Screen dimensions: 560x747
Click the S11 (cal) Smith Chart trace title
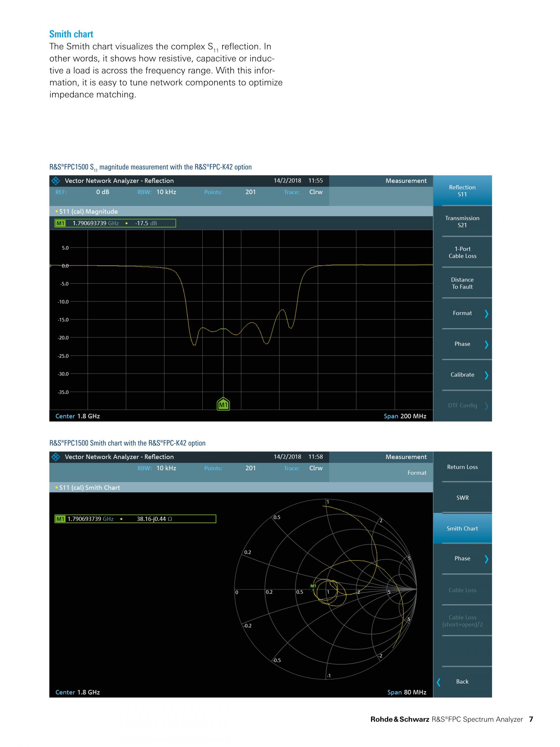click(90, 488)
